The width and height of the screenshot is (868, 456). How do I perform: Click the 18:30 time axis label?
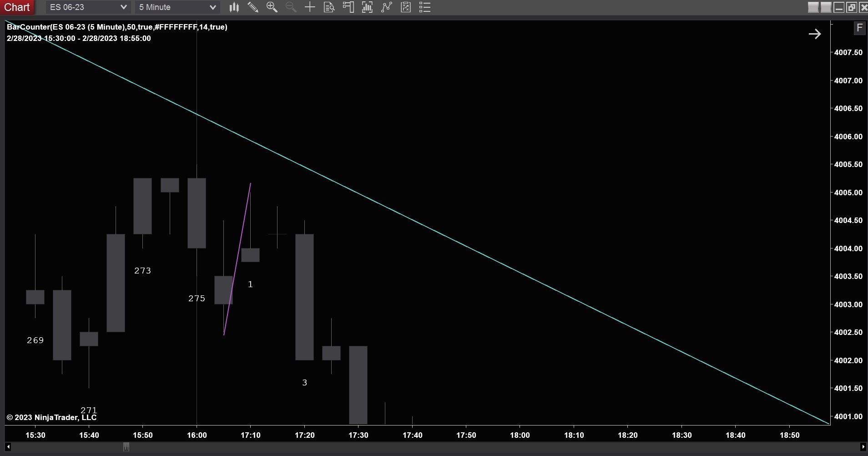pos(682,435)
